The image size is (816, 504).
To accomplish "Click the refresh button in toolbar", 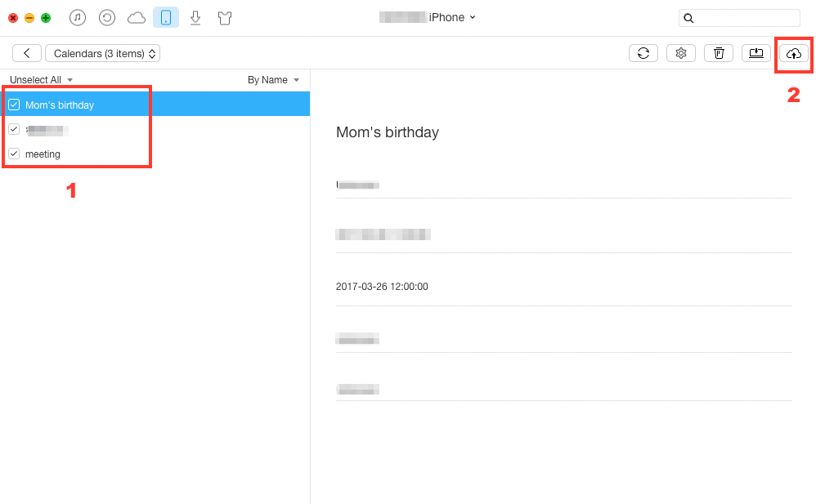I will 643,53.
